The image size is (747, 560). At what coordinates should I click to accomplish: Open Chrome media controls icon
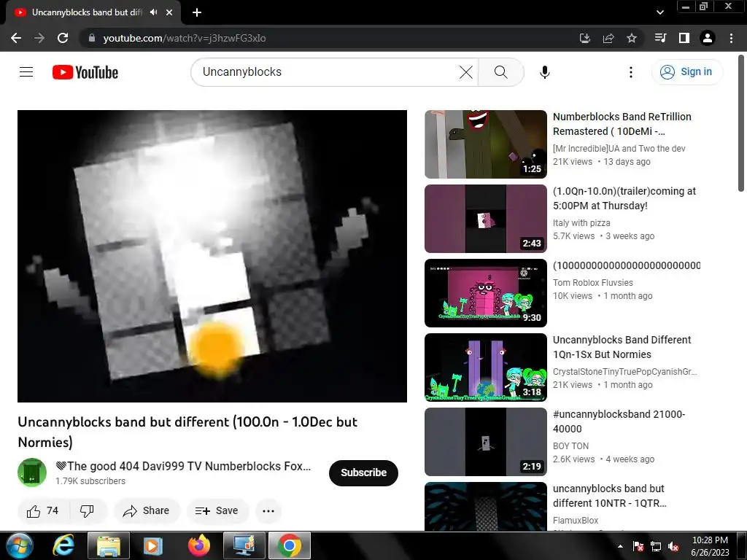[x=660, y=38]
